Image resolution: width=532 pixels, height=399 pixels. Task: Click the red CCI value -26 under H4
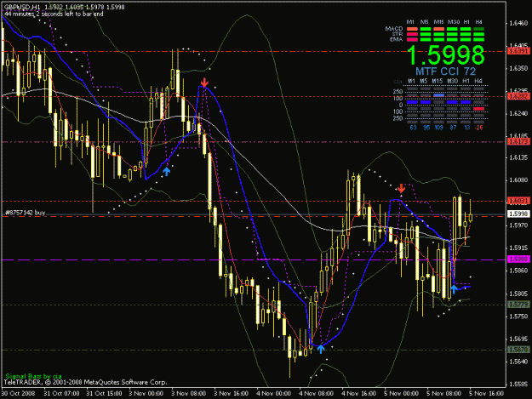(x=478, y=128)
